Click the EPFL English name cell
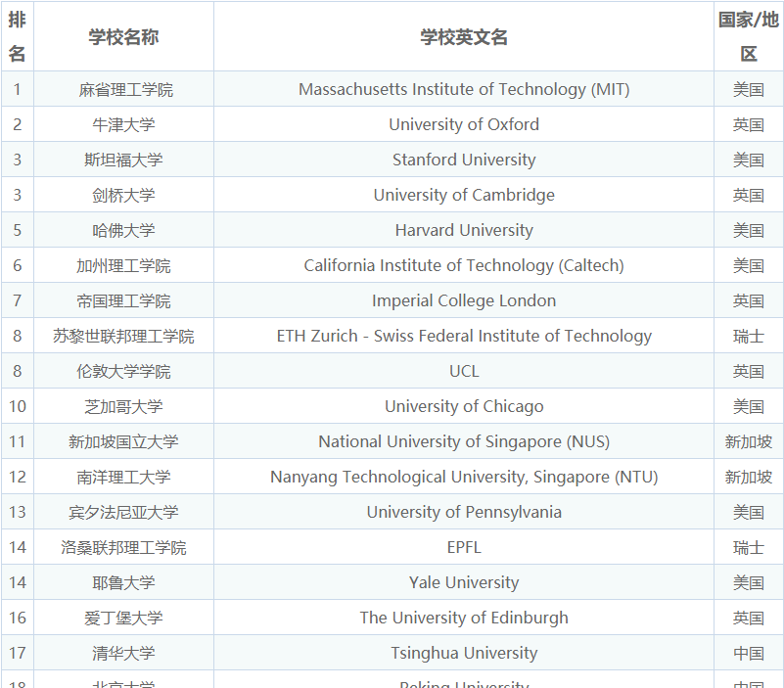 coord(464,547)
